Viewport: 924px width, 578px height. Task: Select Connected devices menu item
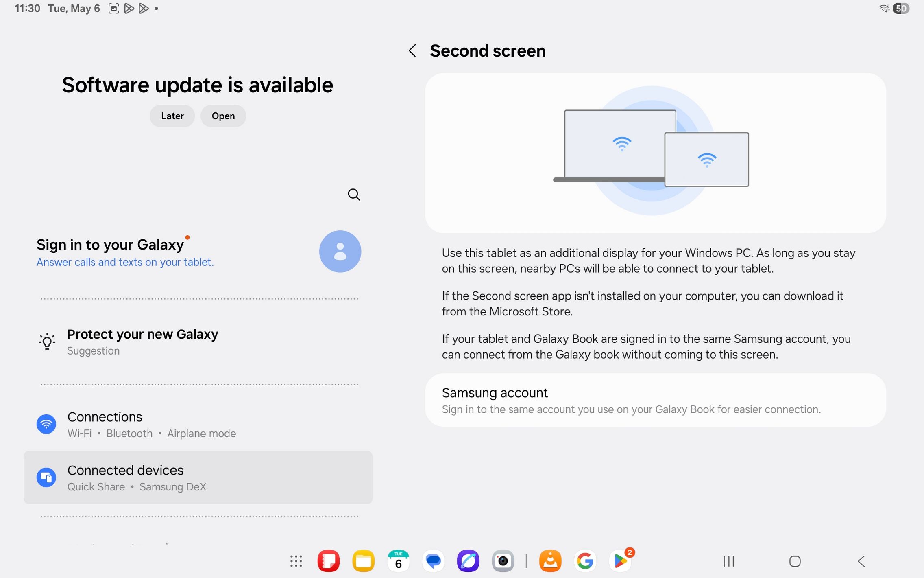click(198, 477)
